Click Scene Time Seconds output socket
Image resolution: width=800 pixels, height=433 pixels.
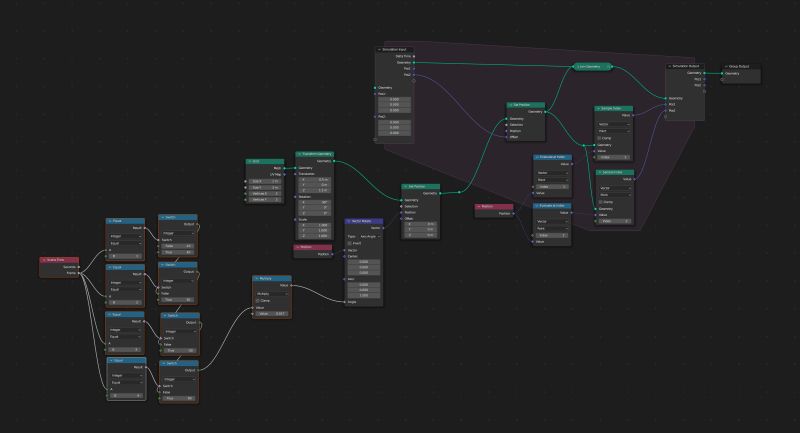tap(79, 267)
